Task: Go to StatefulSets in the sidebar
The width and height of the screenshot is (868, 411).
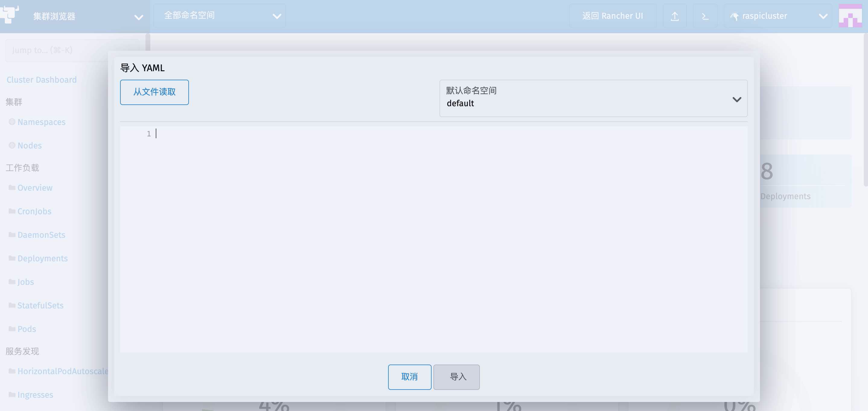Action: (40, 306)
